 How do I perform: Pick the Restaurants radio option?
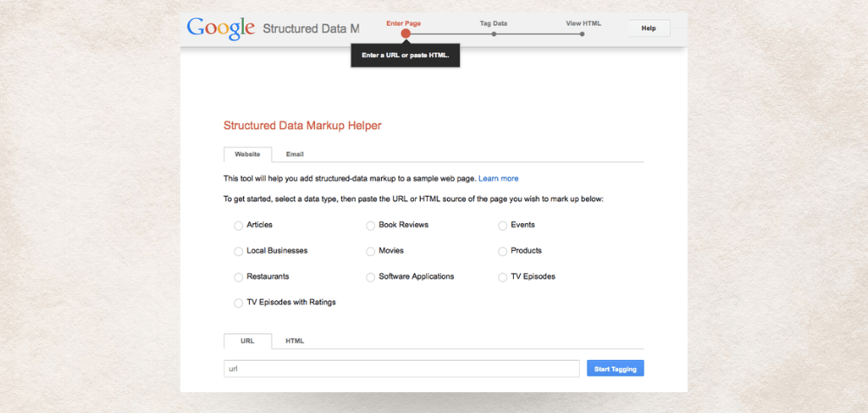click(239, 278)
